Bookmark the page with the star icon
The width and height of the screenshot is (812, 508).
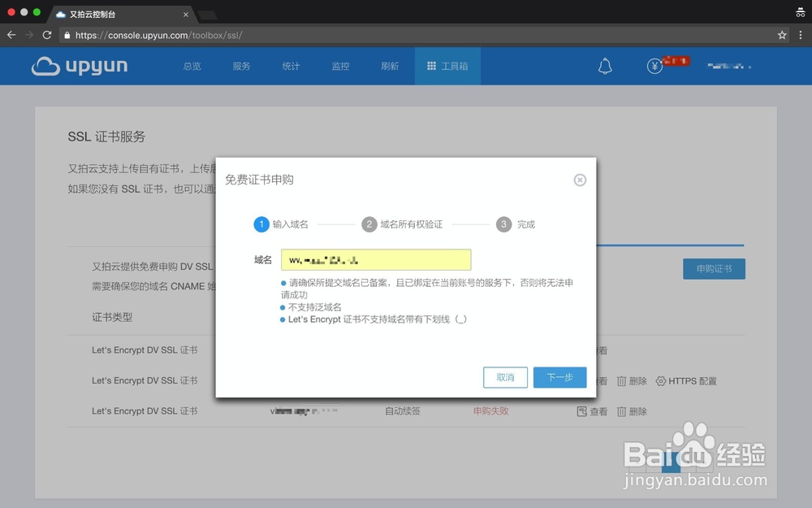(782, 35)
